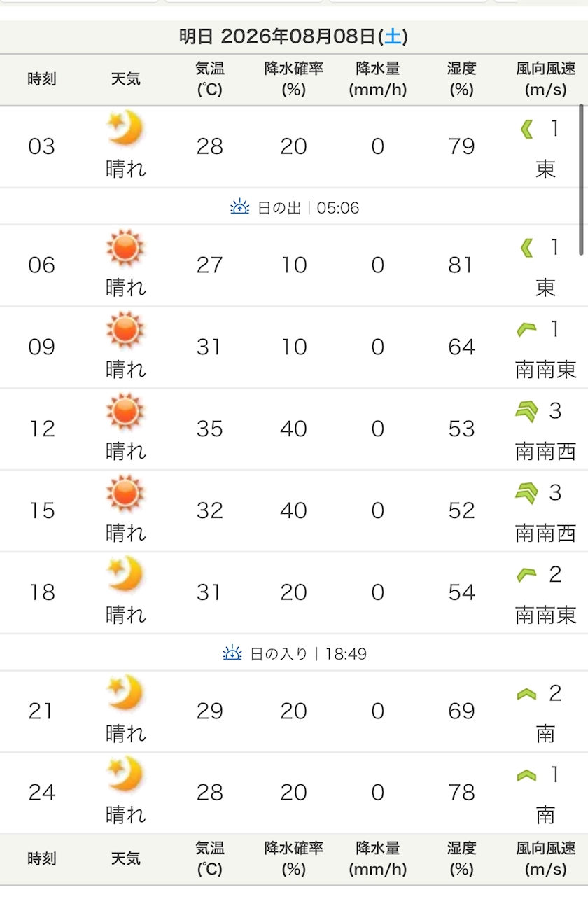Click the sun icon for hour 06

(x=125, y=247)
